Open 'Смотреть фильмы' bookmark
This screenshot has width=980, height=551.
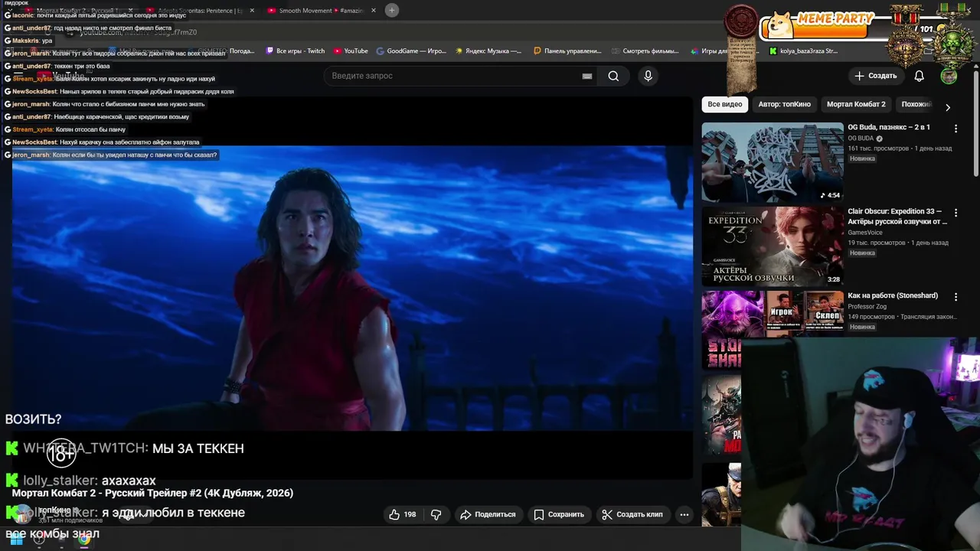645,51
